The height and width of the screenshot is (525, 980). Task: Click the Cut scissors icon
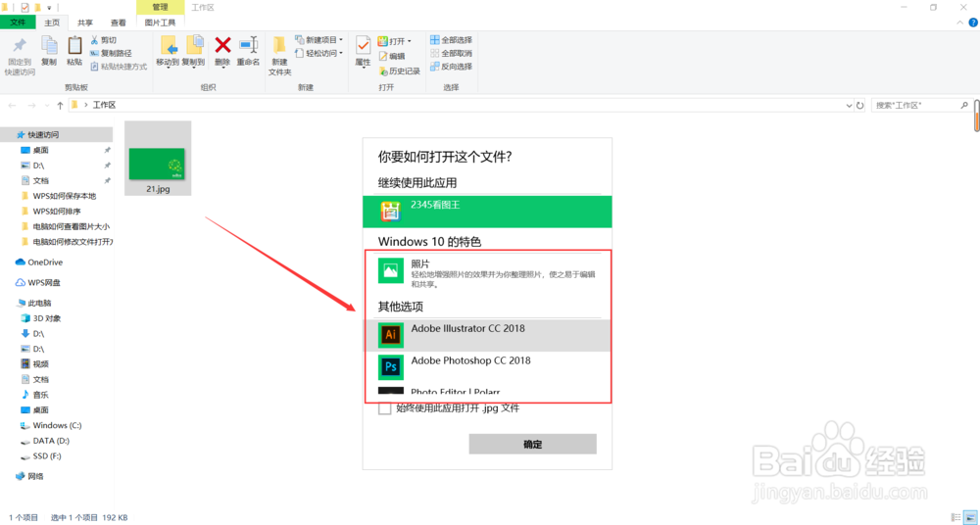point(94,40)
